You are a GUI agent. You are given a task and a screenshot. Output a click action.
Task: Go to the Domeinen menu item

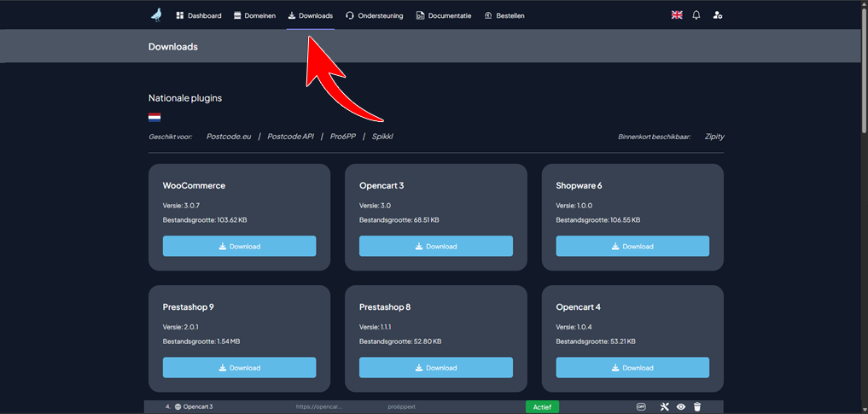(x=254, y=15)
